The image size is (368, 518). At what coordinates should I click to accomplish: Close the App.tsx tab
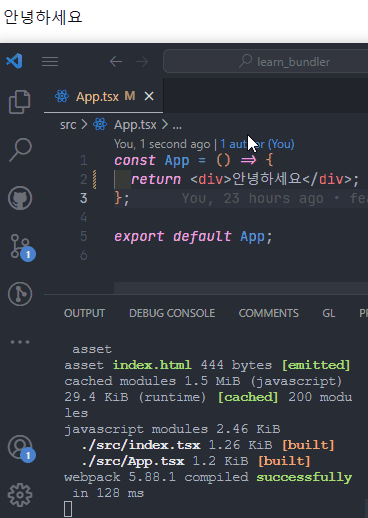(x=149, y=96)
